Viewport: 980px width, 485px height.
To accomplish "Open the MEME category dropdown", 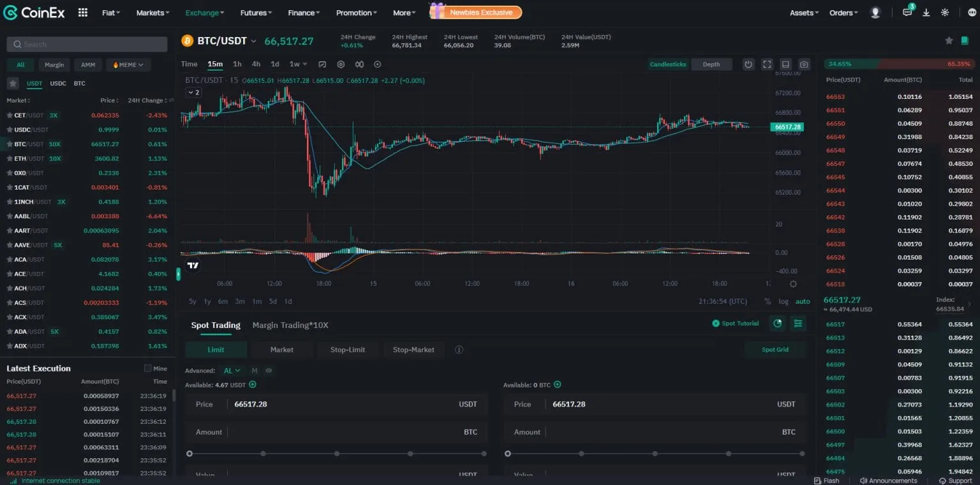I will 128,64.
